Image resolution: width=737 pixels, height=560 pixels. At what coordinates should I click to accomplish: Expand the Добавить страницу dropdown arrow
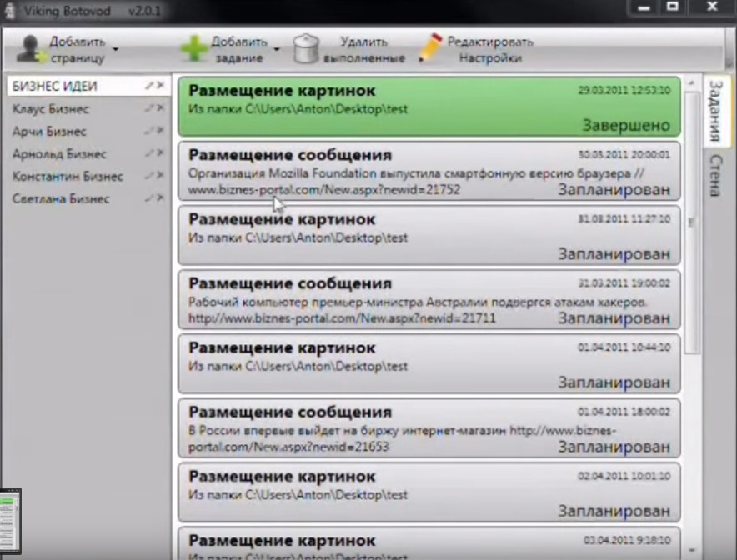[116, 49]
